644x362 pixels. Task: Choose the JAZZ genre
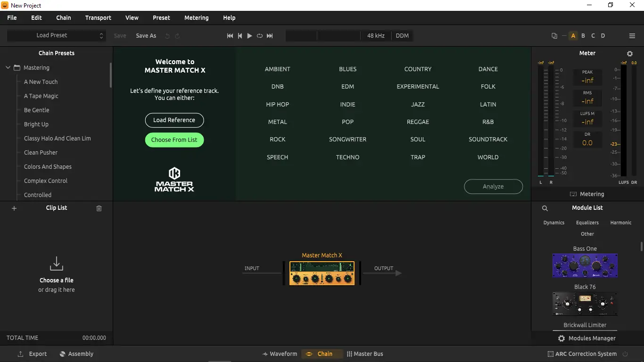click(x=418, y=105)
